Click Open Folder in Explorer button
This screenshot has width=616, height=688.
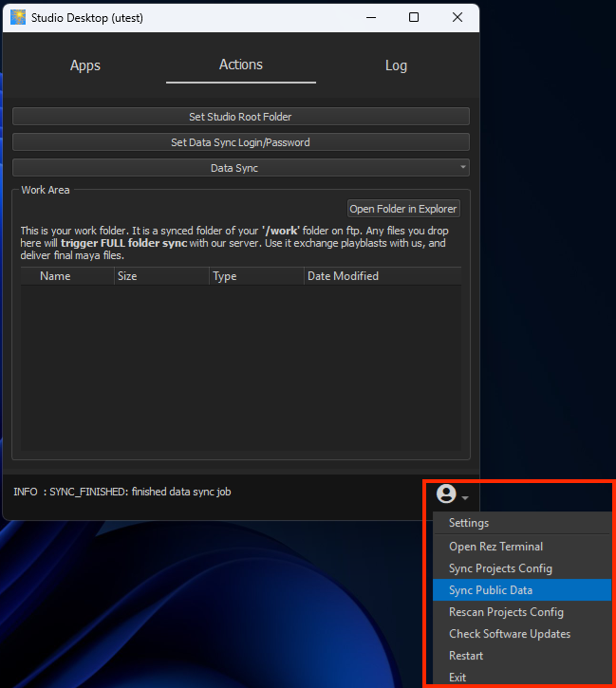tap(403, 209)
